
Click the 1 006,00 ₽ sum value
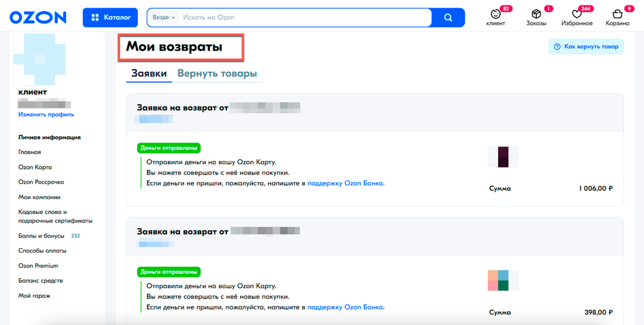click(596, 189)
